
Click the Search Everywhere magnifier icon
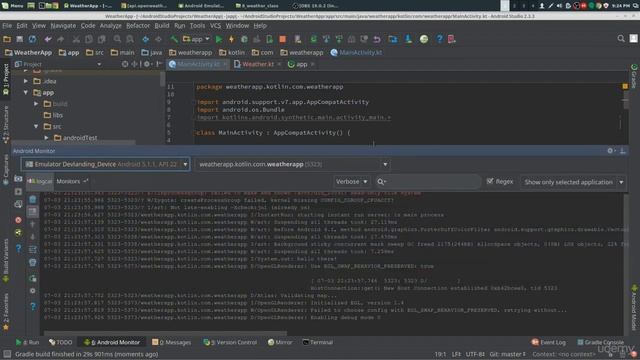click(621, 39)
